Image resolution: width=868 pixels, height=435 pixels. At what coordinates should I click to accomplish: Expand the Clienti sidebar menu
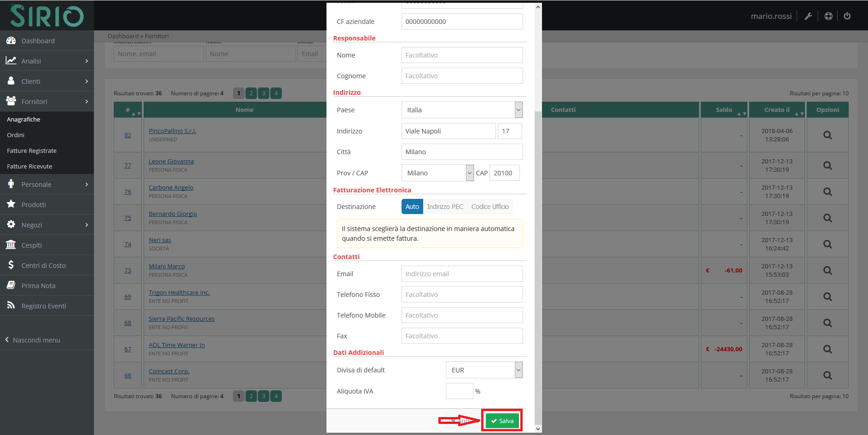(47, 81)
